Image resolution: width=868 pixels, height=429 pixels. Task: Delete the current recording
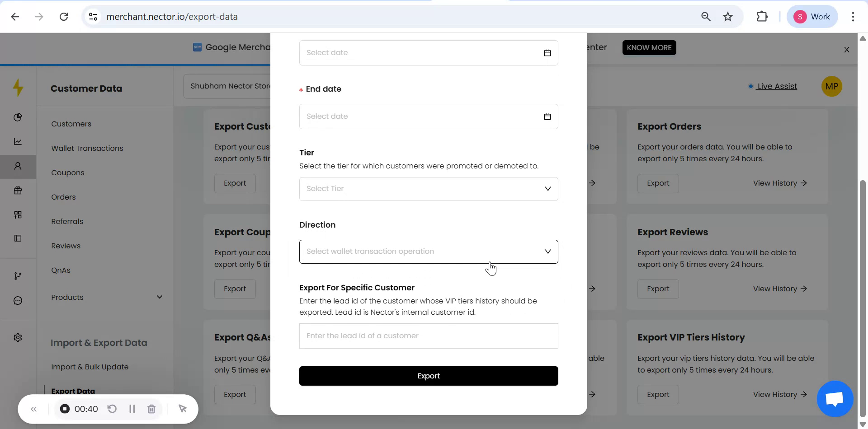pos(151,409)
